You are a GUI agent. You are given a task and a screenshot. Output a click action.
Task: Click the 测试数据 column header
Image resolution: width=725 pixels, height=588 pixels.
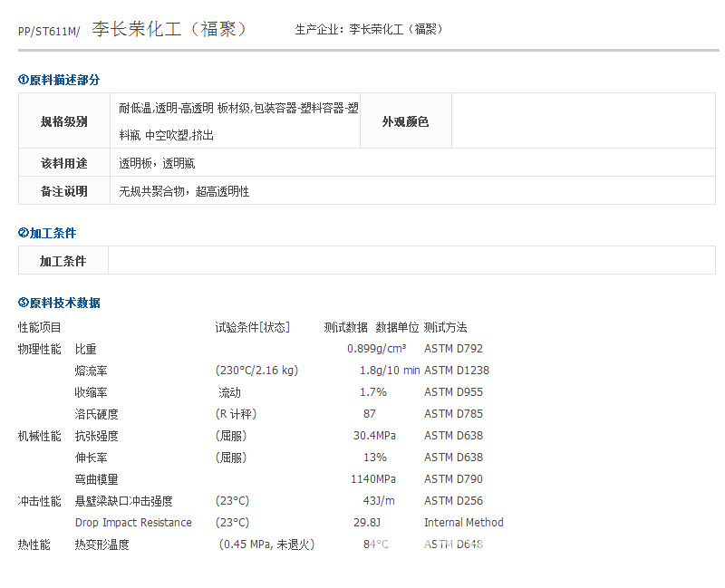(346, 327)
